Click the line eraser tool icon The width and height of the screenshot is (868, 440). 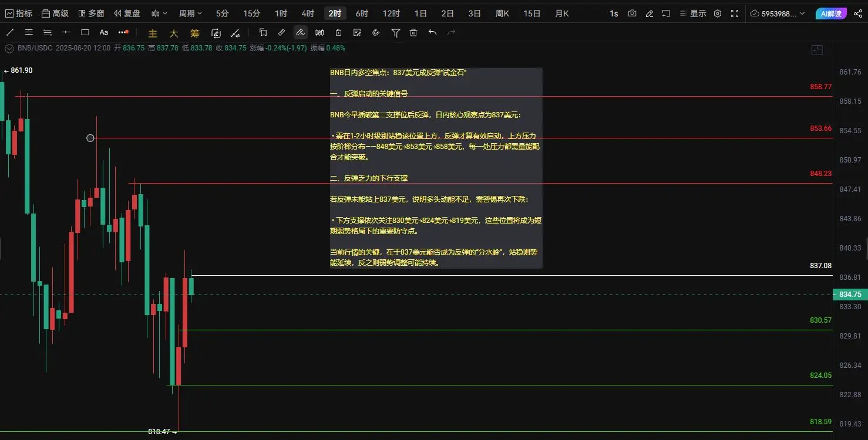pyautogui.click(x=235, y=33)
